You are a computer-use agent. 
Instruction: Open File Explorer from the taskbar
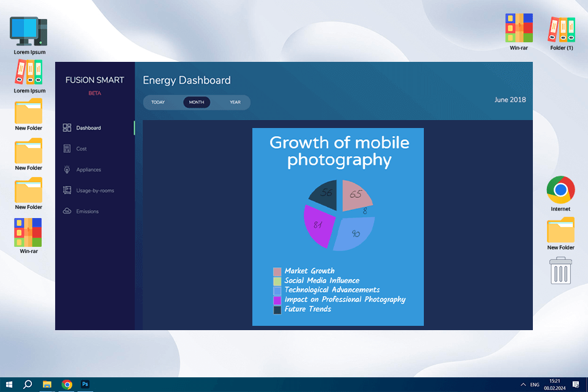tap(47, 385)
